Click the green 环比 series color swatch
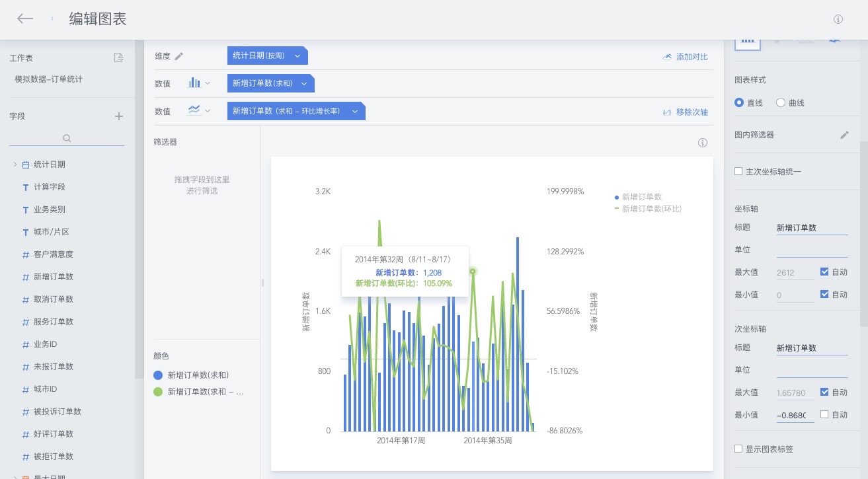The width and height of the screenshot is (868, 479). (x=158, y=392)
